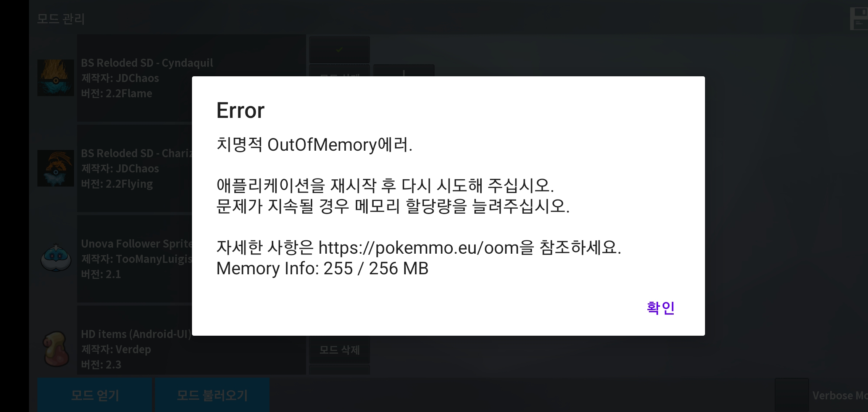Click the Error dialog heading
The image size is (868, 412).
tap(240, 111)
